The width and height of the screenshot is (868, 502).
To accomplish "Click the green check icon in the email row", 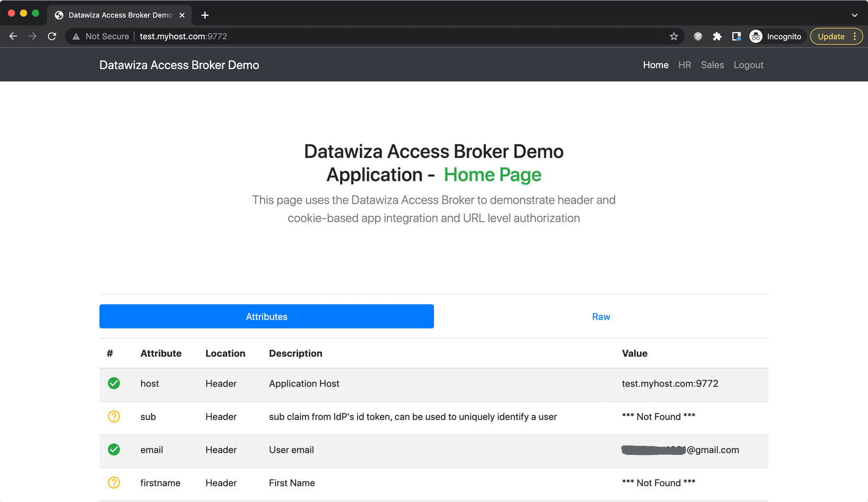I will (114, 449).
